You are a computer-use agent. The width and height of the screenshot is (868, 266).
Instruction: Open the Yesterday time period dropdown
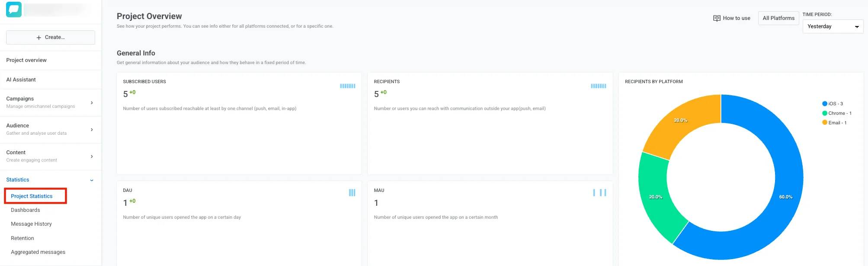(833, 26)
